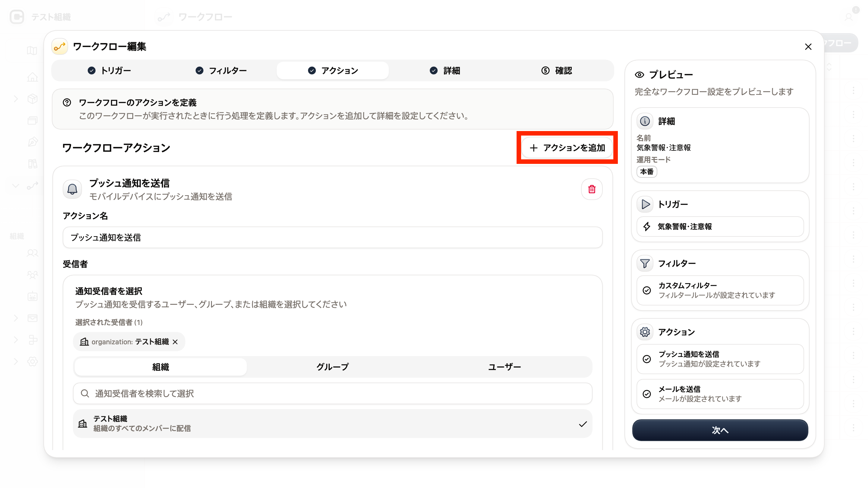
Task: Click the アクションを追加 button
Action: 567,148
